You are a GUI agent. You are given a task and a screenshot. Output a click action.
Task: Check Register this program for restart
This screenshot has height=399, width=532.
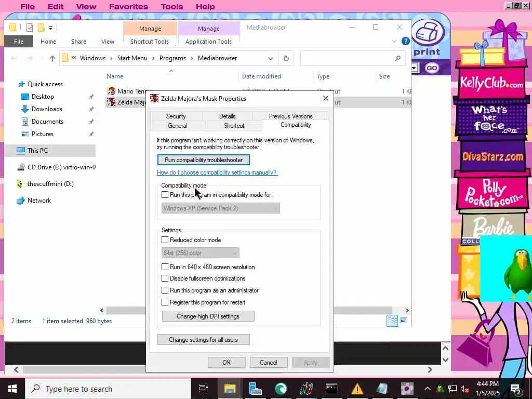click(x=165, y=302)
